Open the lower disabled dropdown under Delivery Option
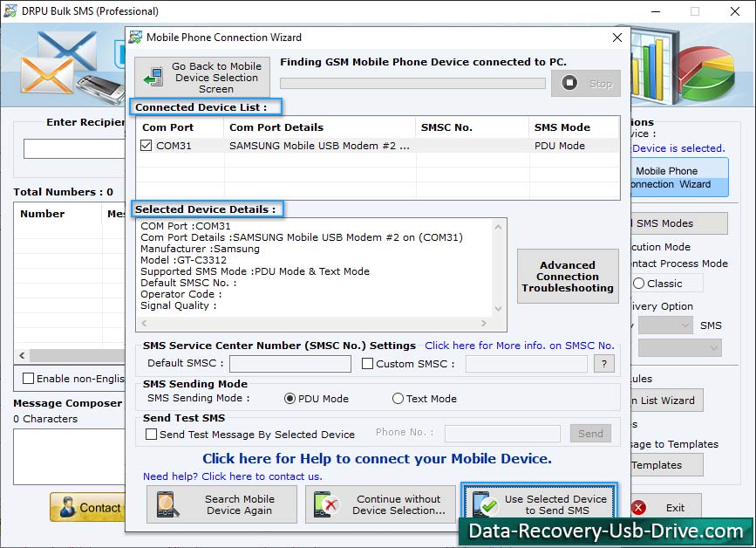This screenshot has width=756, height=548. point(680,348)
